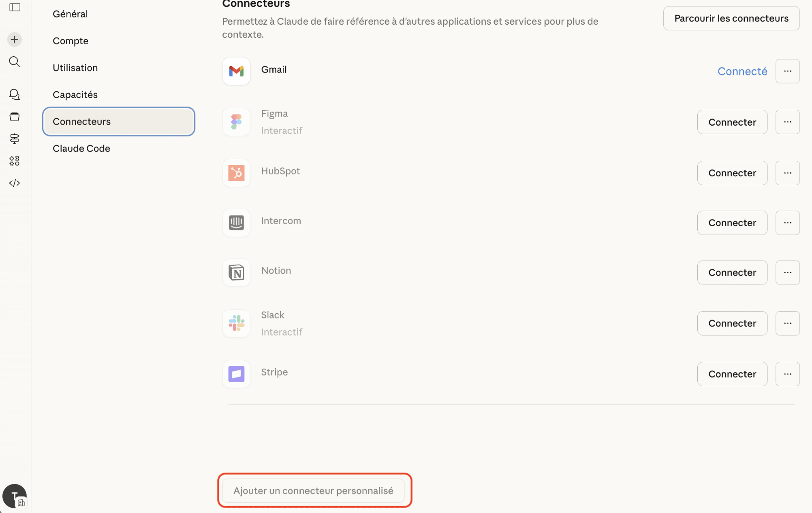Viewport: 812px width, 513px height.
Task: Open more options for HubSpot
Action: pyautogui.click(x=788, y=173)
